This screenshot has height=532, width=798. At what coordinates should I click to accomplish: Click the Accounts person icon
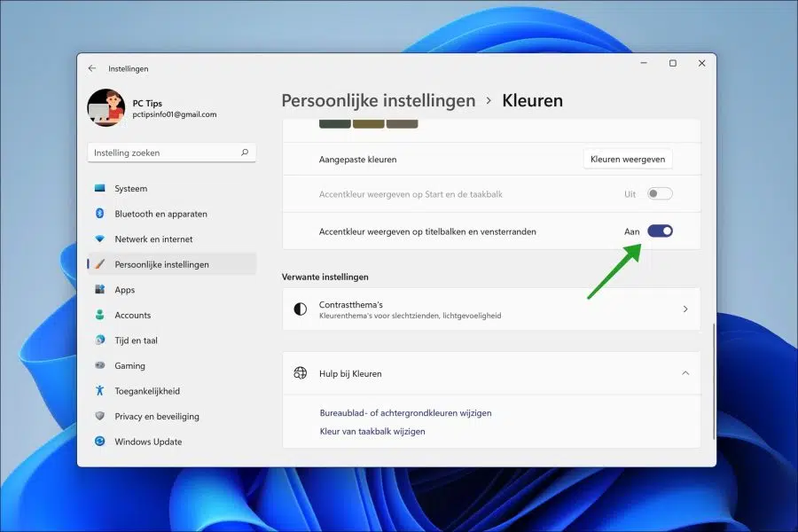coord(99,315)
